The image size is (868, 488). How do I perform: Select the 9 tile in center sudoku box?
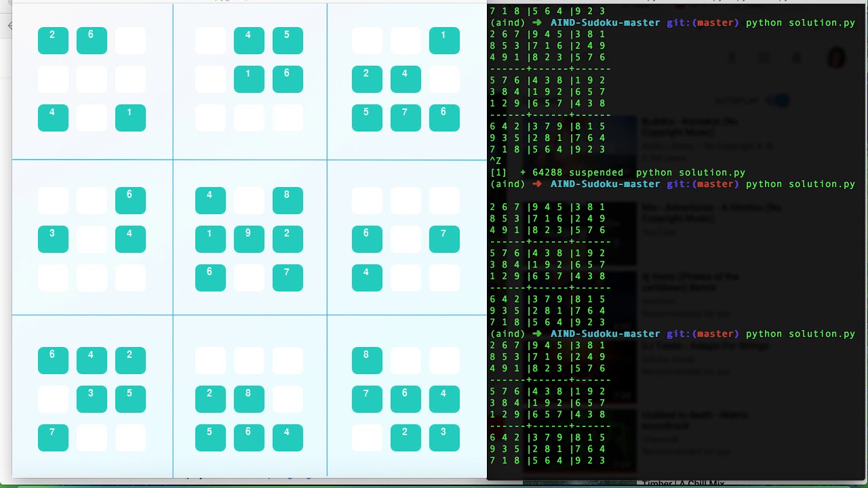(249, 239)
